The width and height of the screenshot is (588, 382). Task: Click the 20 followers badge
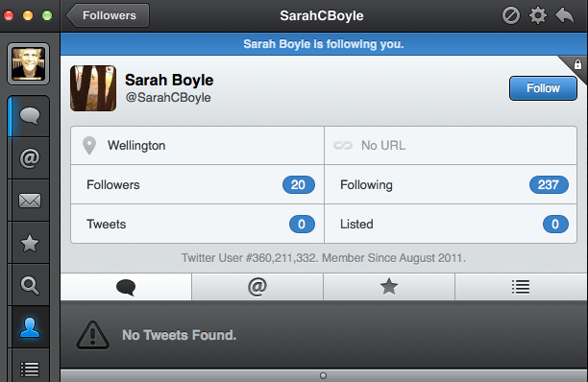click(299, 184)
